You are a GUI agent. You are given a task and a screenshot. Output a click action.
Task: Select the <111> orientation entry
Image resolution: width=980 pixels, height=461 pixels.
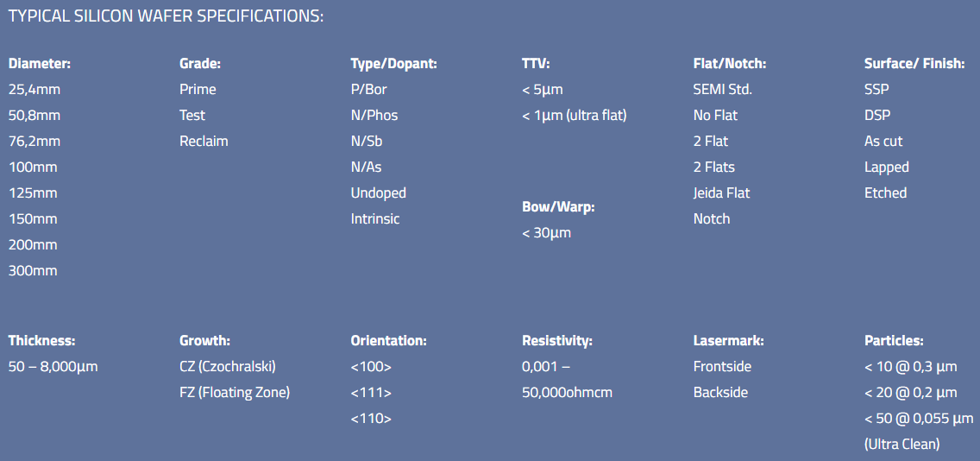(x=371, y=393)
